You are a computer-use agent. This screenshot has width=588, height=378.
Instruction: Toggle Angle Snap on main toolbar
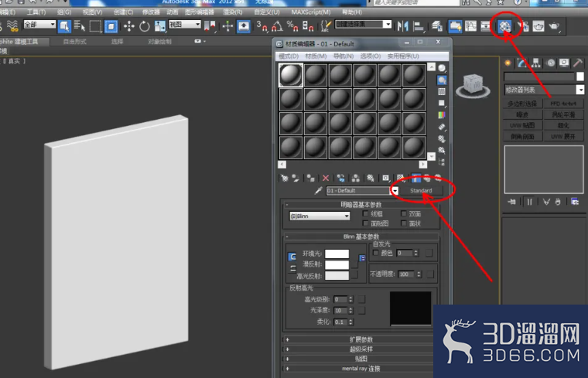[277, 26]
